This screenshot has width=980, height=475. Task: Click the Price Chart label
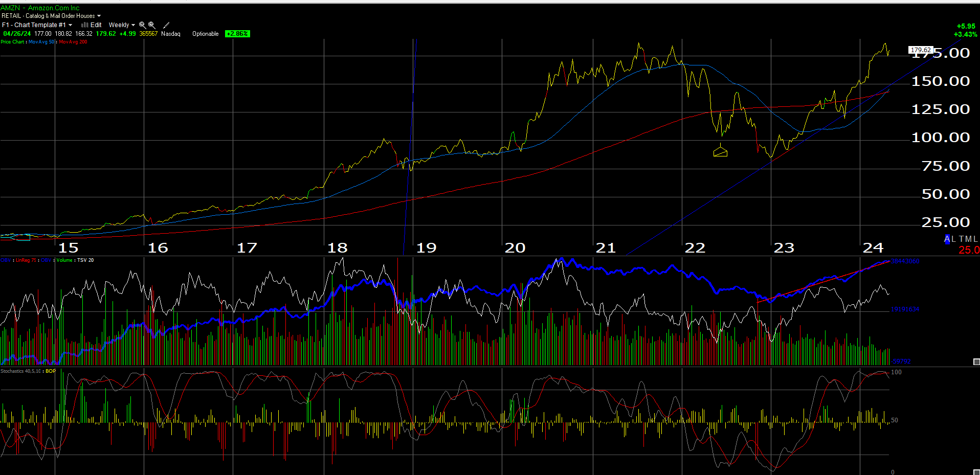pyautogui.click(x=12, y=42)
